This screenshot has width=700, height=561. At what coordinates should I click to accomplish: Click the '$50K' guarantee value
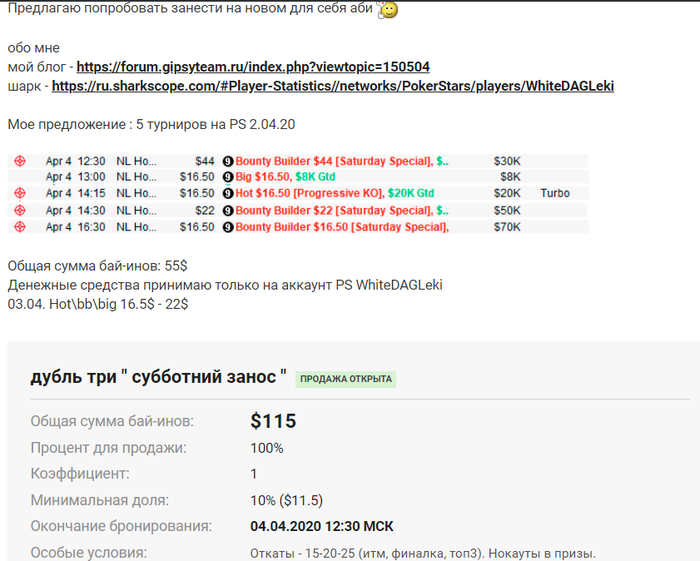coord(507,210)
